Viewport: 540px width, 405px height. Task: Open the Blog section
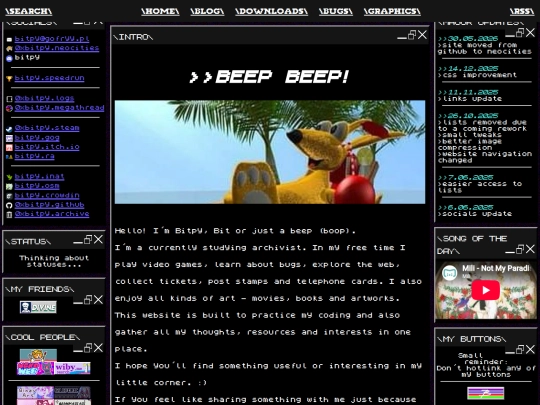click(207, 11)
